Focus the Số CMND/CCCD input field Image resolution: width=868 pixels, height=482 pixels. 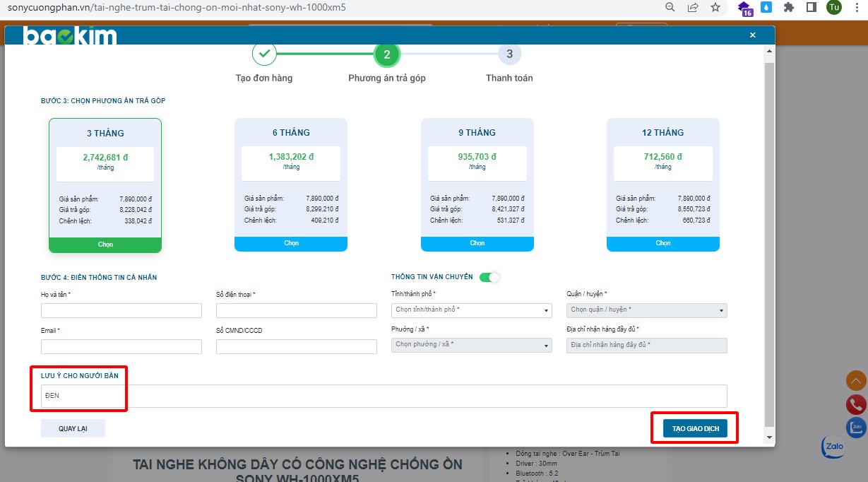coord(297,346)
